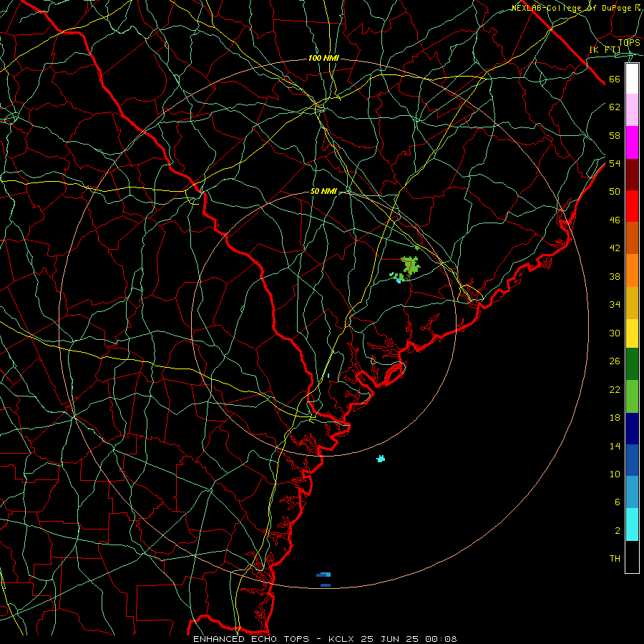The image size is (644, 644).
Task: Click the '100 NMI' range ring label
Action: [323, 59]
